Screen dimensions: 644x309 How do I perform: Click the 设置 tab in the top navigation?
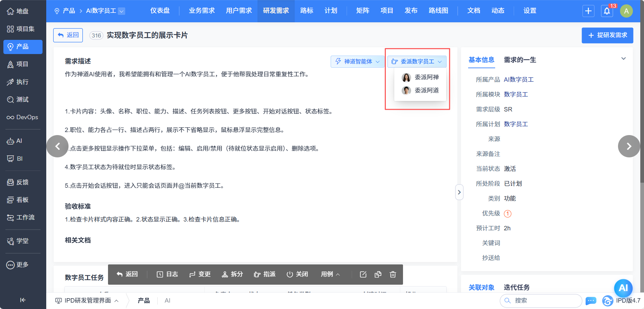(x=530, y=11)
